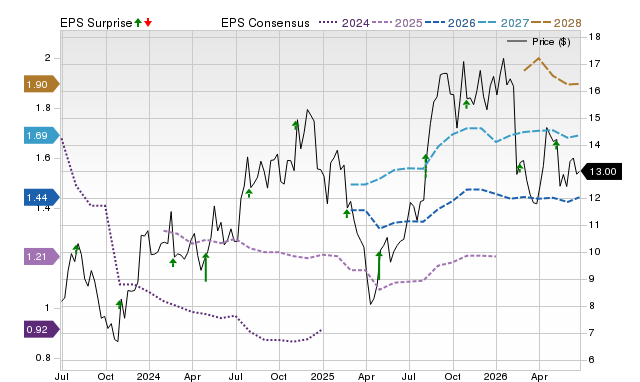Click the short green arrow around February 2024
Viewport: 640px width, 382px height.
coord(173,262)
